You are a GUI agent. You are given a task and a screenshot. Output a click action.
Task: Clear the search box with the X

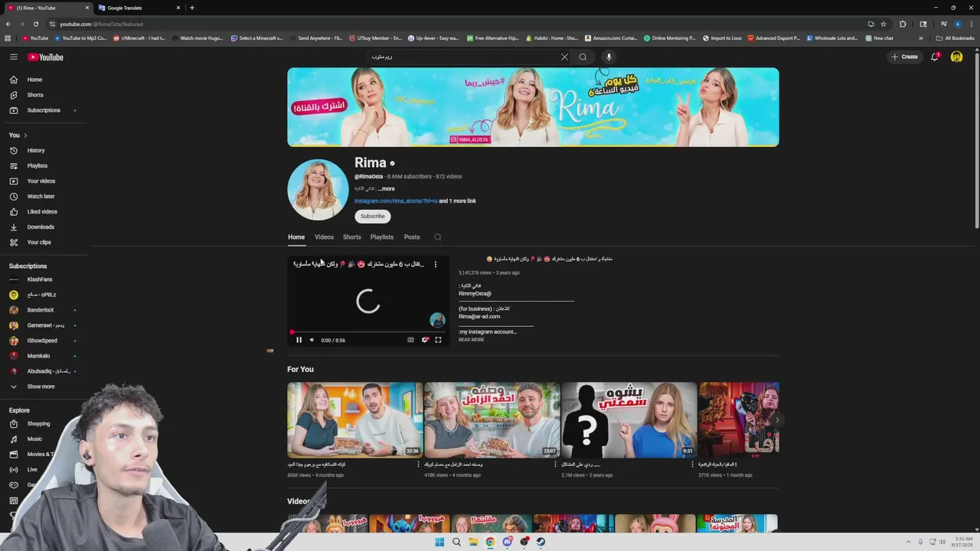[564, 57]
